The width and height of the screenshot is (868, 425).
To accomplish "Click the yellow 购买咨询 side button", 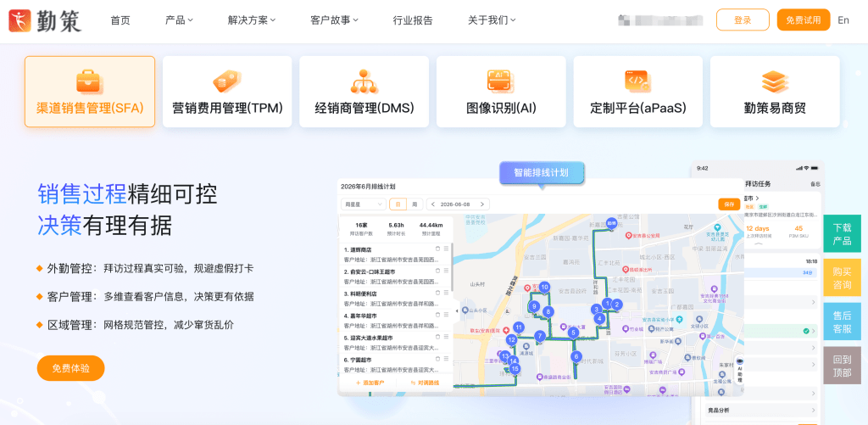I will pyautogui.click(x=842, y=277).
